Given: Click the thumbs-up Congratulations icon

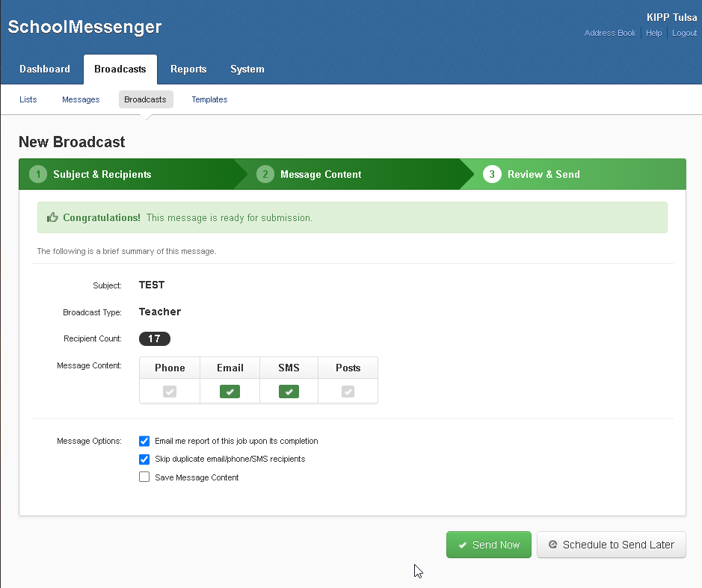Looking at the screenshot, I should pos(52,217).
